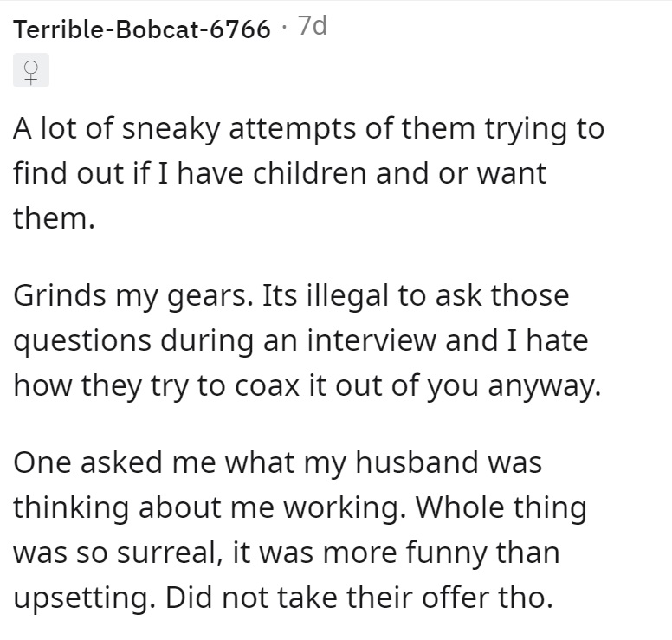Click the dot separator before 7d
This screenshot has height=640, width=672.
coord(284,28)
